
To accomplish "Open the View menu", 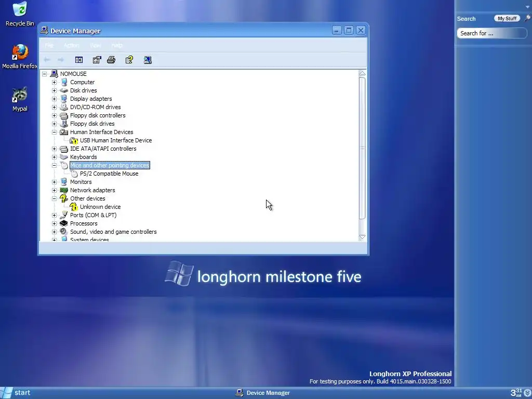I will pos(96,46).
